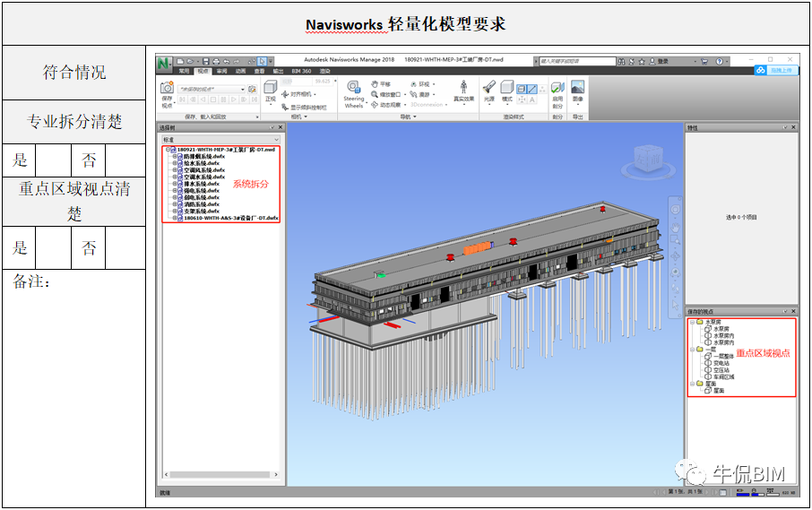This screenshot has width=812, height=510.
Task: Expand the 给水系统.dwfx tree node
Action: coord(175,163)
